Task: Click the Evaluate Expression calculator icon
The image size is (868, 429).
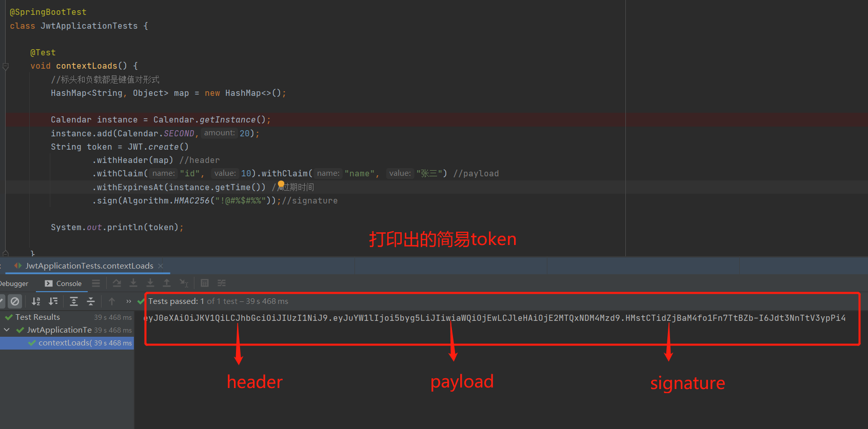Action: [205, 283]
